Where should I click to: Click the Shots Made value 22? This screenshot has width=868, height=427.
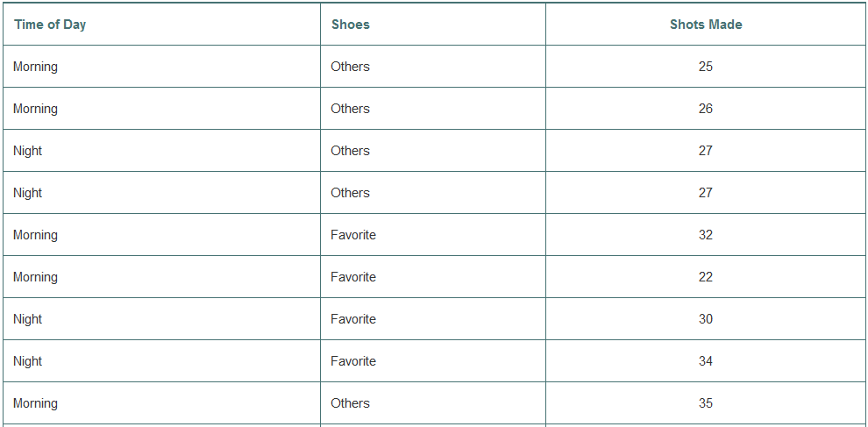coord(706,277)
